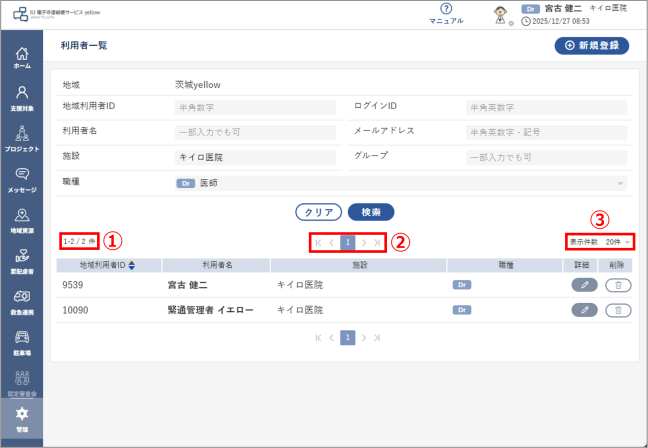Open 支援対象 in the sidebar

[22, 98]
